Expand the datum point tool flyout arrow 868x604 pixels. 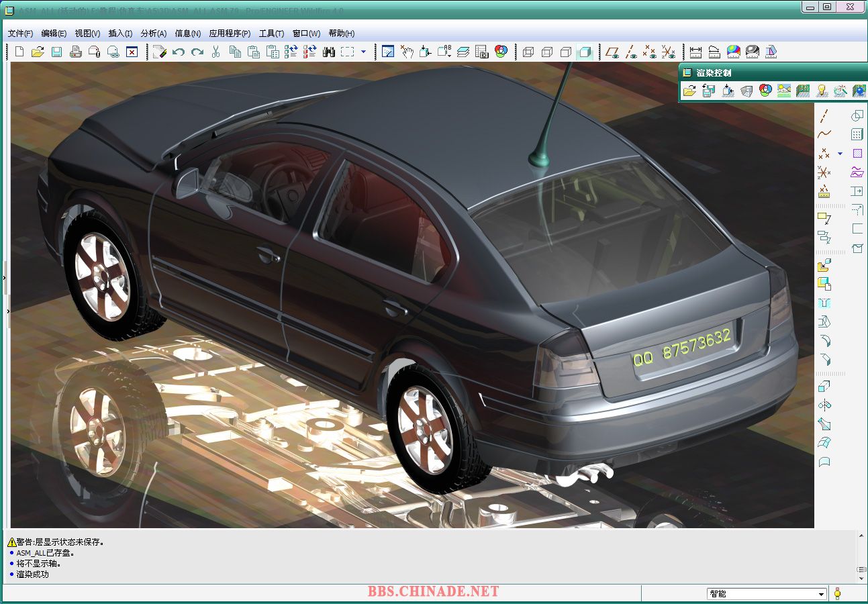pyautogui.click(x=839, y=154)
